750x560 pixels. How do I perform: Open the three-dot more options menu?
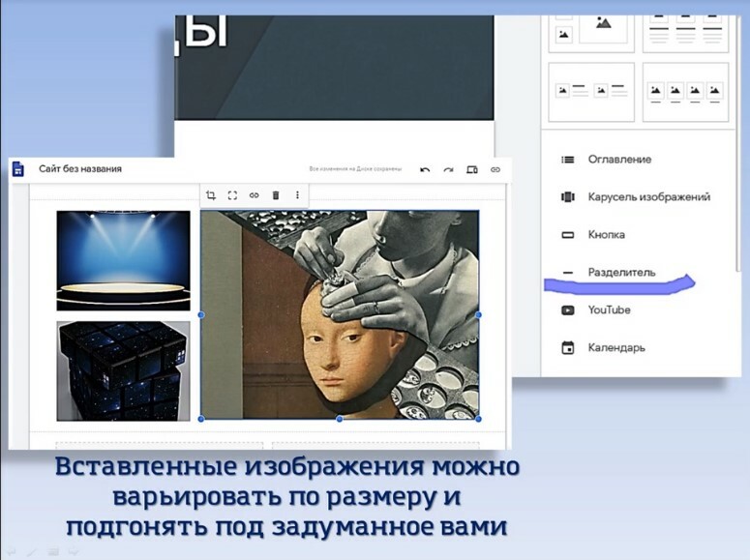pyautogui.click(x=297, y=195)
